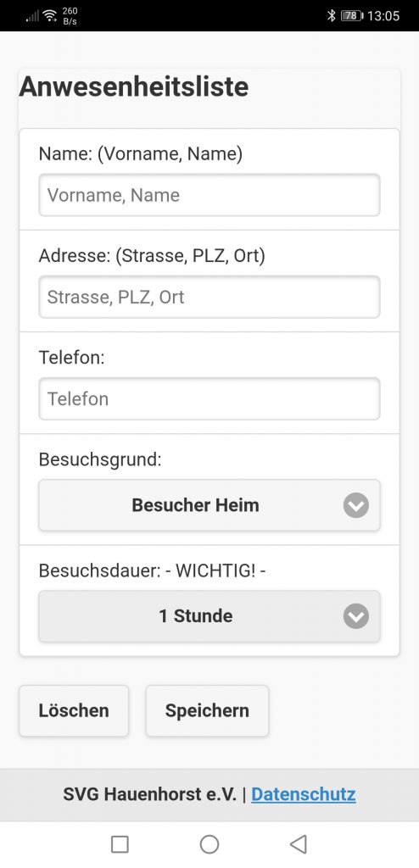Viewport: 419px width, 868px height.
Task: Tap the Wi-Fi signal status icon
Action: pos(50,15)
